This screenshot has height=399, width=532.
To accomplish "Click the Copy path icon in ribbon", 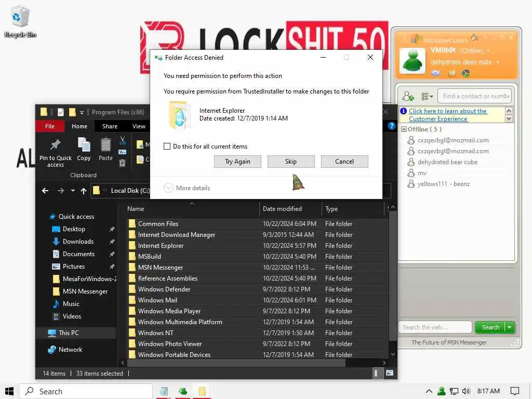I will (123, 152).
